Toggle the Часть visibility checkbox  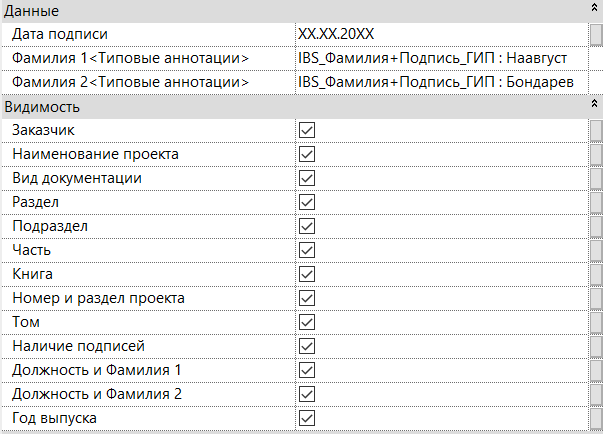point(307,250)
